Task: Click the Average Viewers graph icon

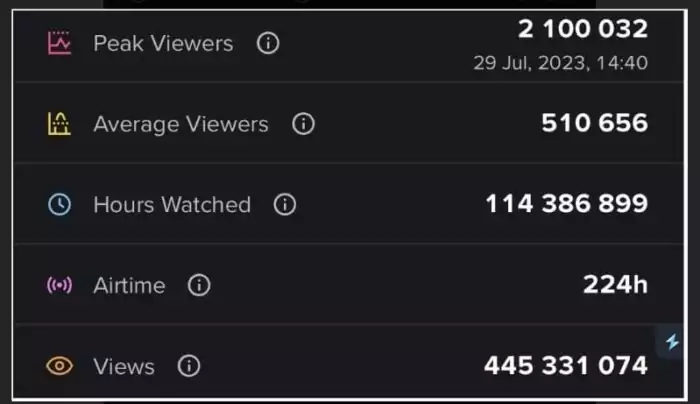Action: point(59,124)
